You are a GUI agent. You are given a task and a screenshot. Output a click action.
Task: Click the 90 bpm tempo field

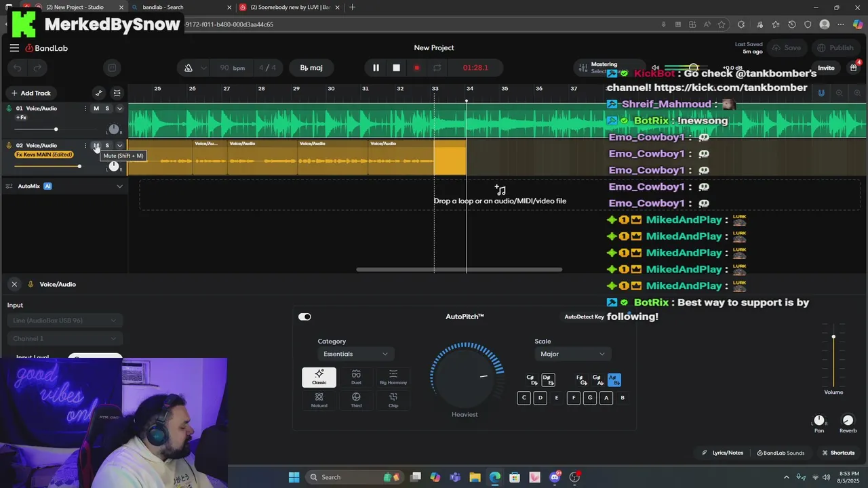click(232, 68)
